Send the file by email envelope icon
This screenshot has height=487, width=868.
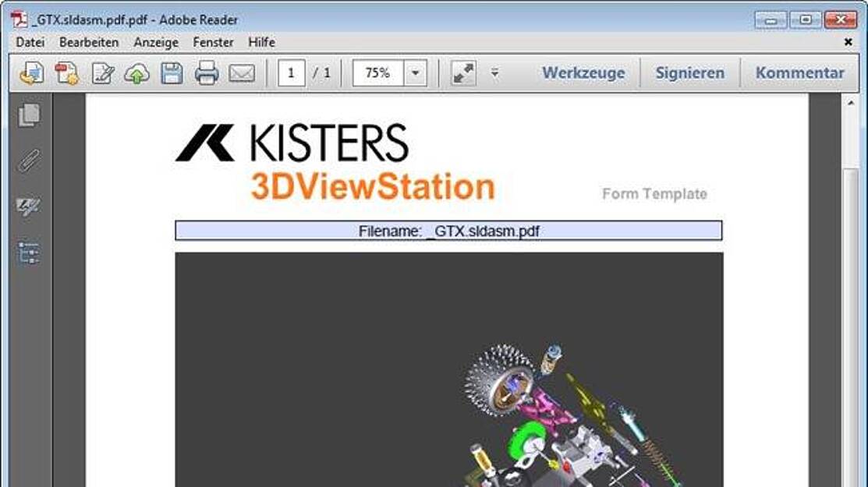tap(242, 73)
